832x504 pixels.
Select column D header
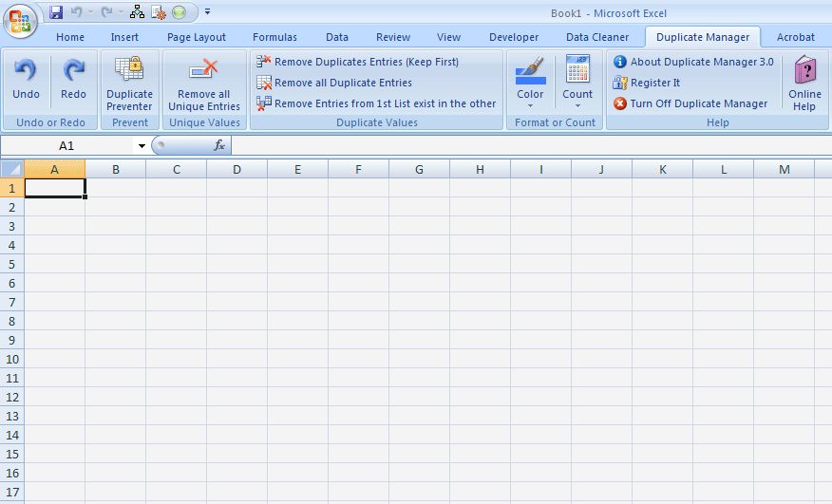click(236, 169)
